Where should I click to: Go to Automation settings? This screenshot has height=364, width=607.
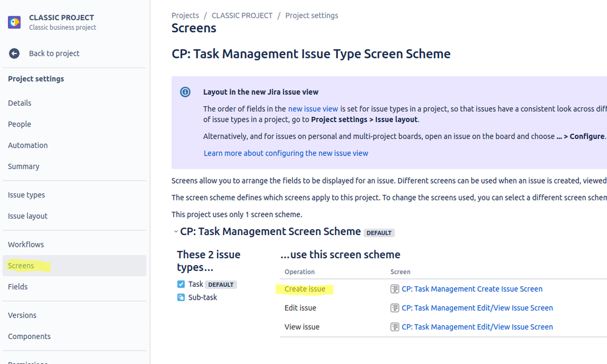28,145
